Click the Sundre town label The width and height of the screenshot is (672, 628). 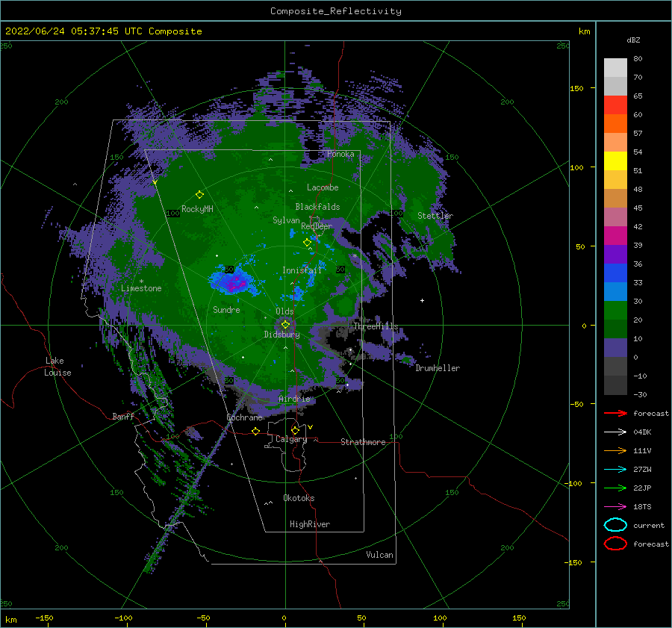[x=226, y=310]
